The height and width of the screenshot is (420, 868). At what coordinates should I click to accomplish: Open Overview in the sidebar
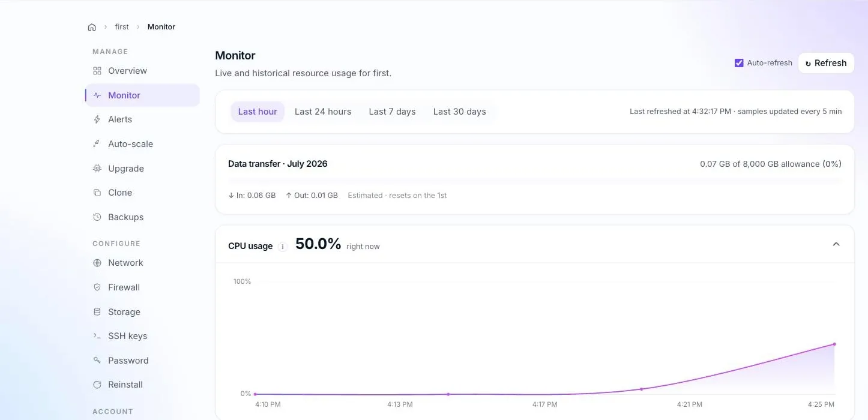pyautogui.click(x=142, y=71)
